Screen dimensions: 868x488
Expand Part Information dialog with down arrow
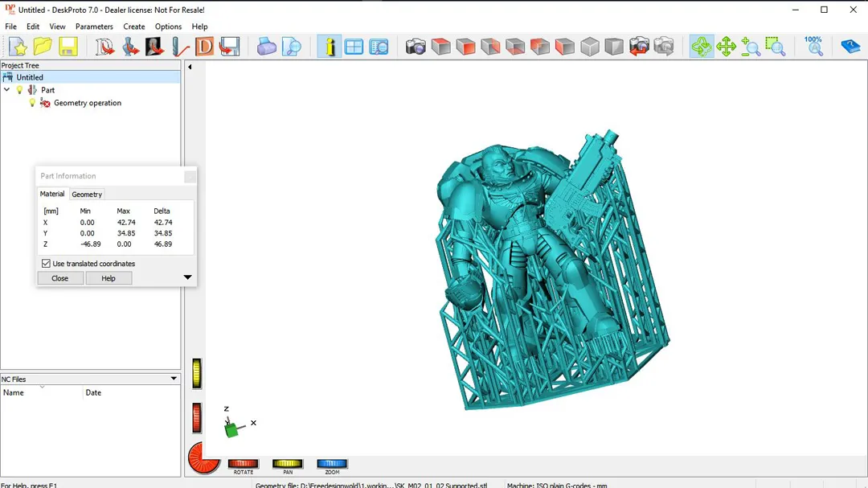click(x=187, y=277)
